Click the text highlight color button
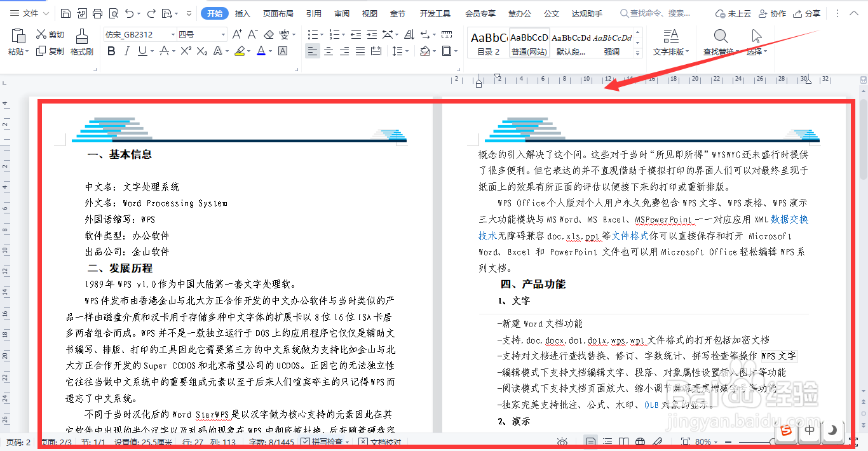The image size is (868, 451). [x=239, y=51]
